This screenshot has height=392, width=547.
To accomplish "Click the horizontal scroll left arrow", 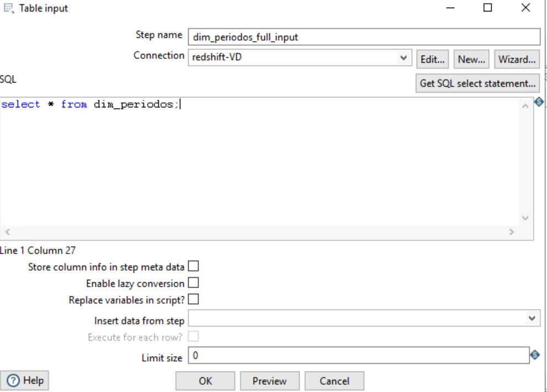I will coord(8,232).
